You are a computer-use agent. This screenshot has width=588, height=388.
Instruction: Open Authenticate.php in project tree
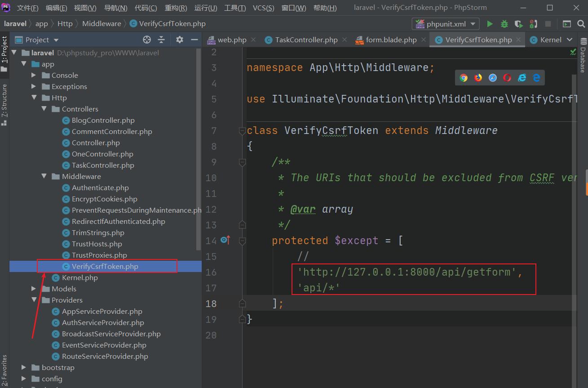click(100, 187)
